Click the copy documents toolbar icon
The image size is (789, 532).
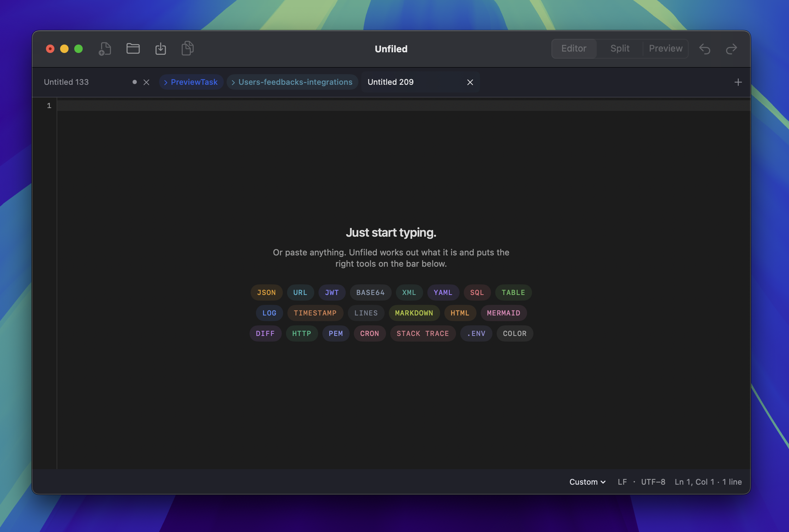point(188,48)
